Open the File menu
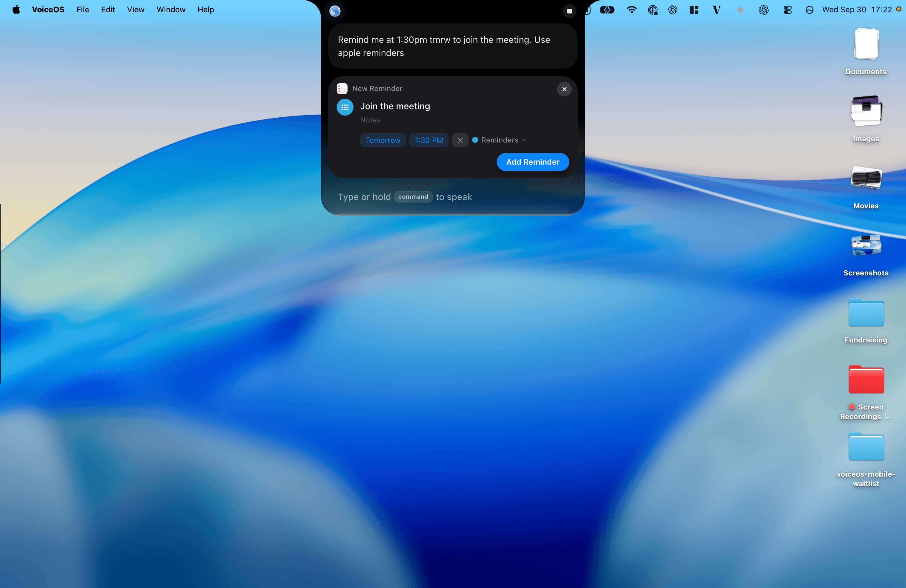Viewport: 906px width, 588px height. coord(83,10)
